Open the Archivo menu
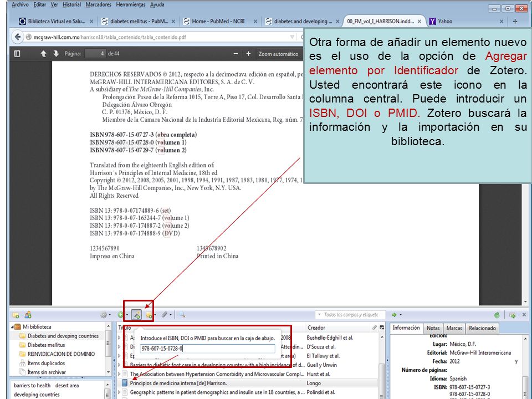The width and height of the screenshot is (532, 399). point(20,5)
